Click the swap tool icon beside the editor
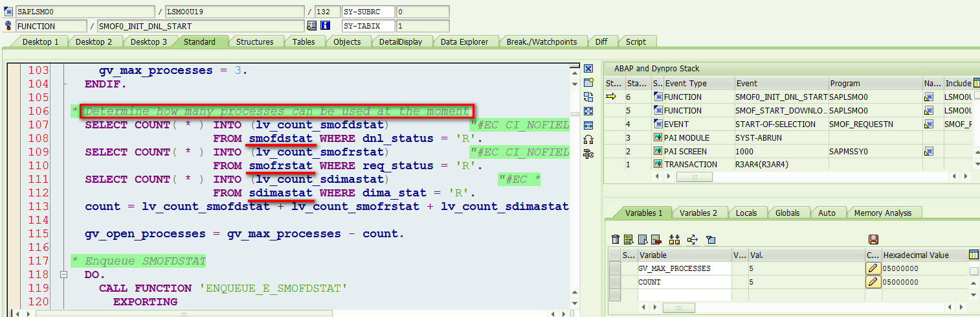 click(x=588, y=97)
